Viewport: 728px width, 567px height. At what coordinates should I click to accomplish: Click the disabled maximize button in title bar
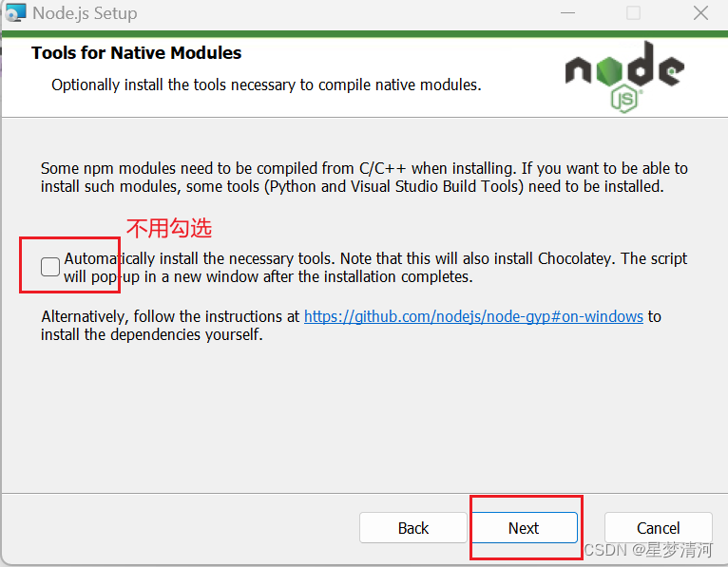click(x=633, y=13)
